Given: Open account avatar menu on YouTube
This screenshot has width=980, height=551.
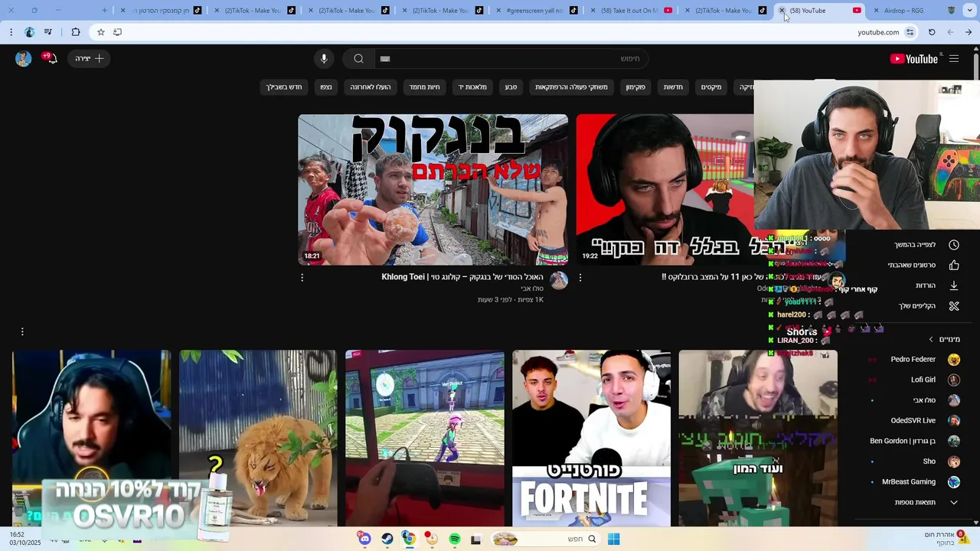Looking at the screenshot, I should click(23, 59).
